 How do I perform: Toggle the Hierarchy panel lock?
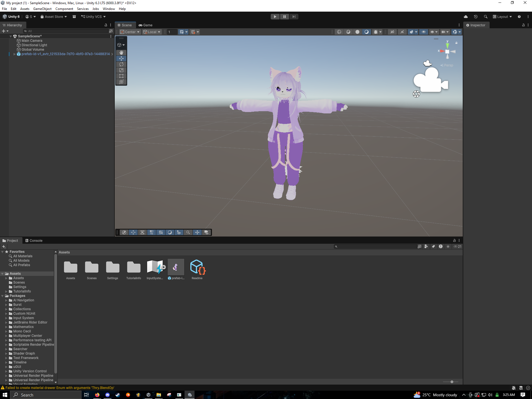point(106,25)
